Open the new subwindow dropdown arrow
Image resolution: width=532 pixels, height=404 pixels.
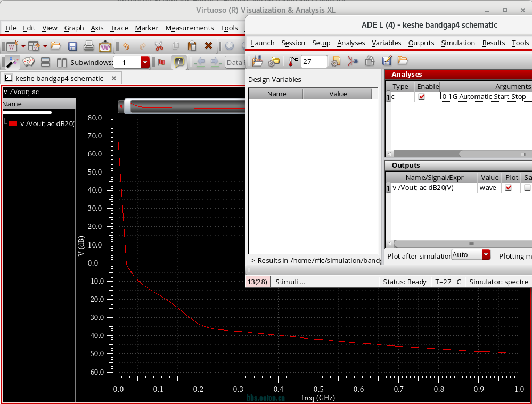[45, 46]
